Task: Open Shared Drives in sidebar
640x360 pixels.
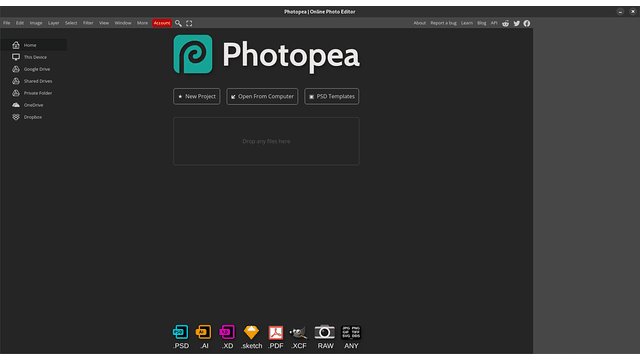Action: pos(33,81)
